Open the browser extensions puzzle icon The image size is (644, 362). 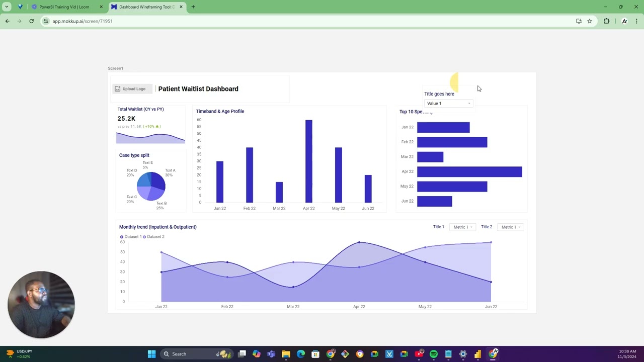tap(606, 21)
